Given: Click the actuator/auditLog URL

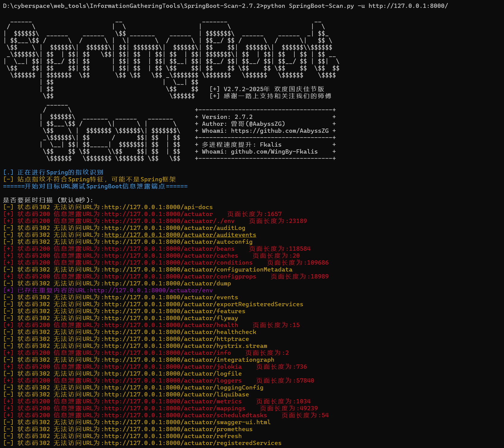Looking at the screenshot, I should pyautogui.click(x=175, y=228).
